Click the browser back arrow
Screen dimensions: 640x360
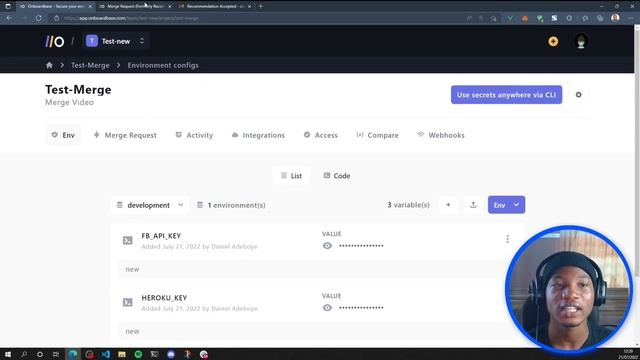pos(9,18)
